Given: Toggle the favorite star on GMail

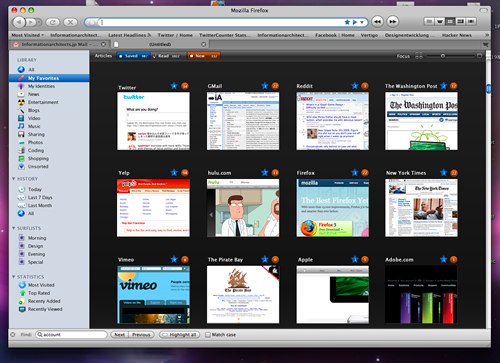Looking at the screenshot, I should pyautogui.click(x=265, y=86).
